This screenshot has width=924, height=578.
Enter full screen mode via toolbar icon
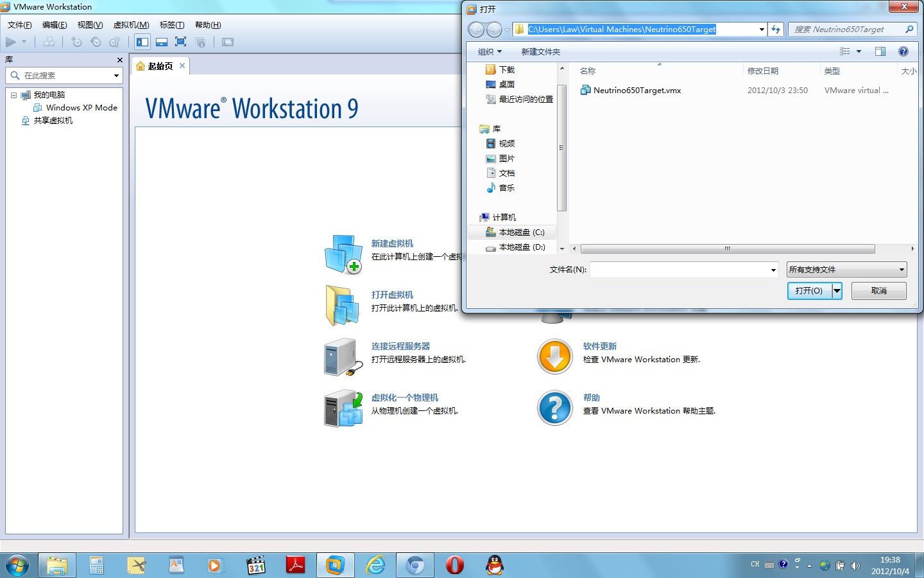point(181,42)
